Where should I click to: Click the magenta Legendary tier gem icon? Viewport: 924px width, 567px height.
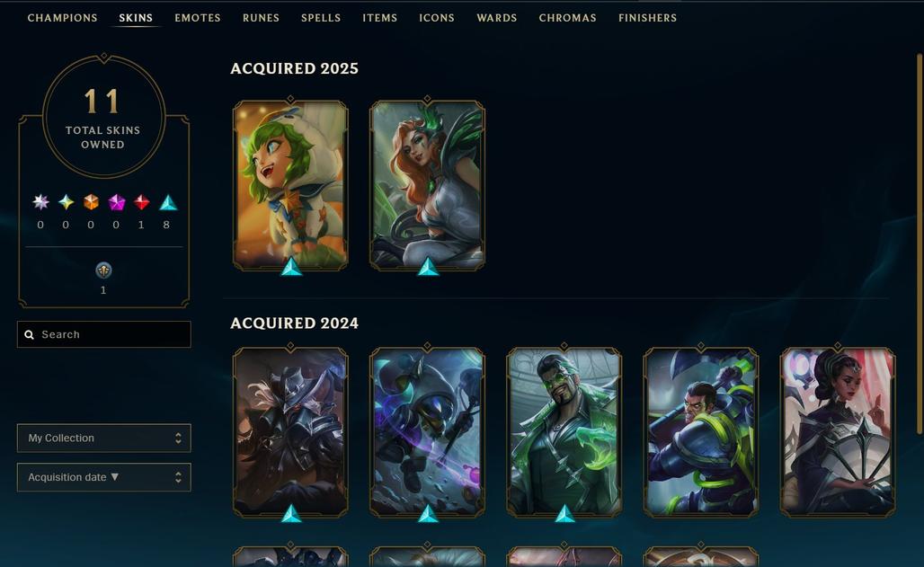117,202
